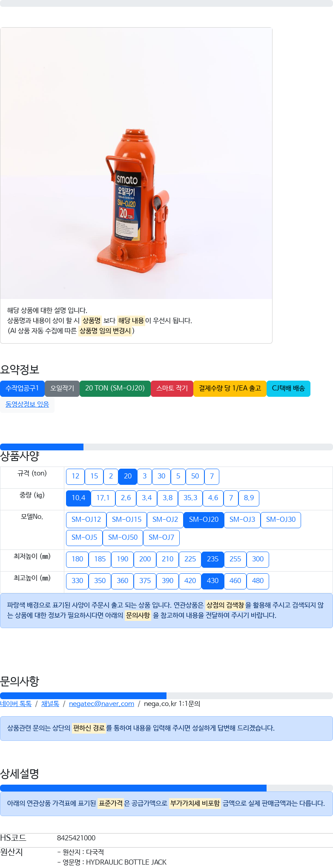Viewport: 333px width, 868px height.
Task: Click the 결제수량 당 1/EA 출고 yellow tag
Action: [x=230, y=388]
